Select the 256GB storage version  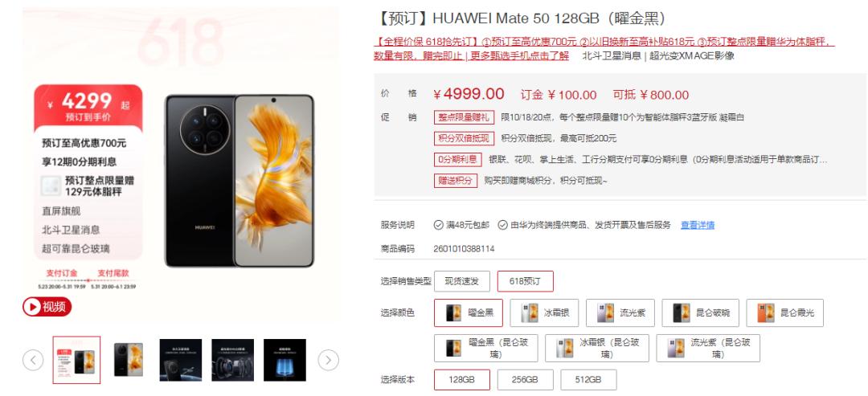click(526, 380)
